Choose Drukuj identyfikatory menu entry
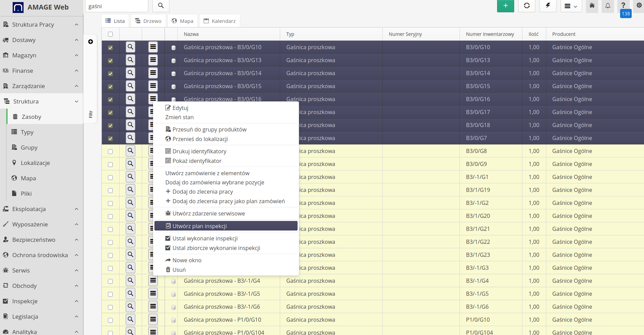Viewport: 644px width, 335px height. 226,151
